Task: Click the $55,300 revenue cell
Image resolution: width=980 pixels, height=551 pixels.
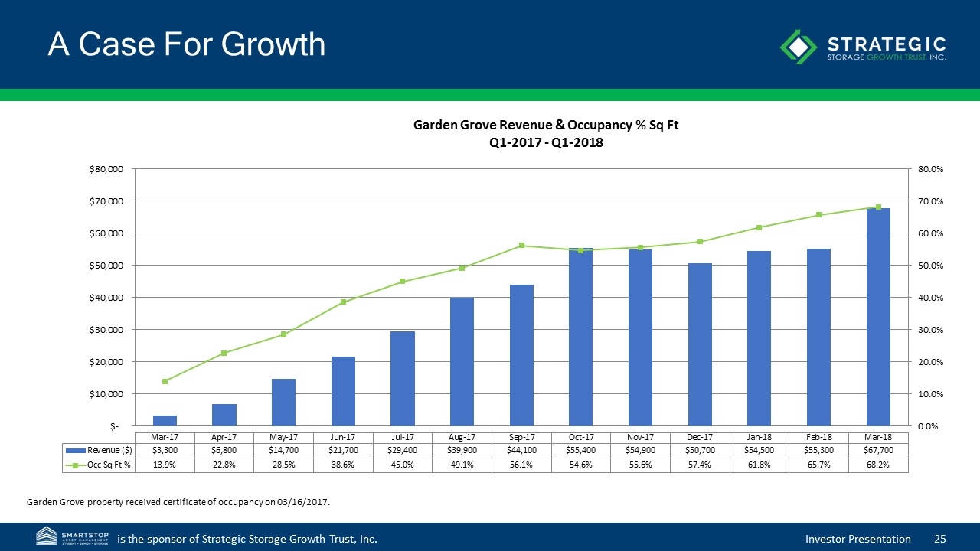Action: click(x=818, y=452)
